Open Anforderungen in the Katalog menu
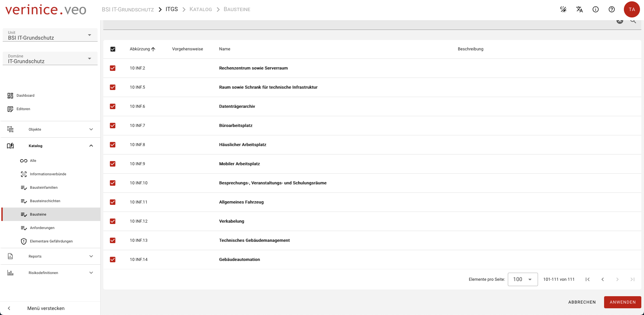This screenshot has width=644, height=315. [x=42, y=228]
